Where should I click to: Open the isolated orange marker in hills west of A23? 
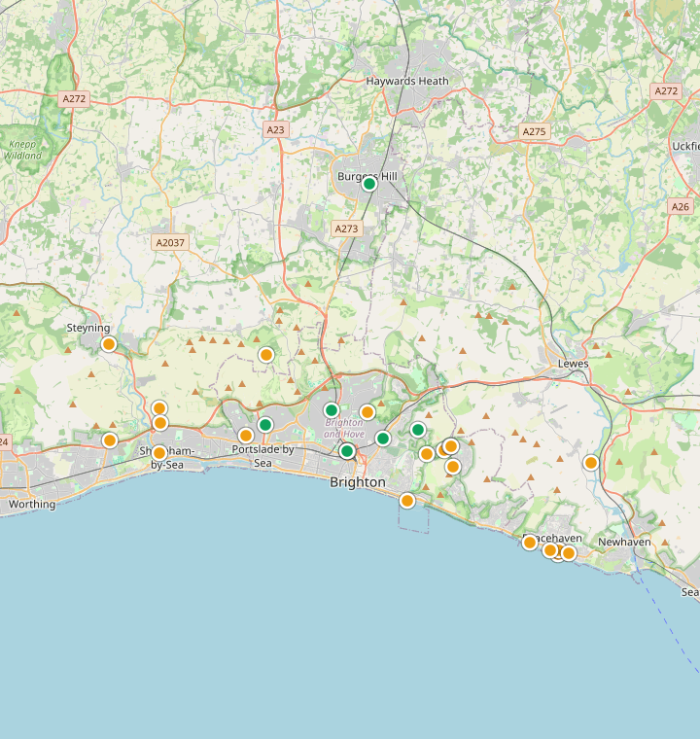point(266,355)
